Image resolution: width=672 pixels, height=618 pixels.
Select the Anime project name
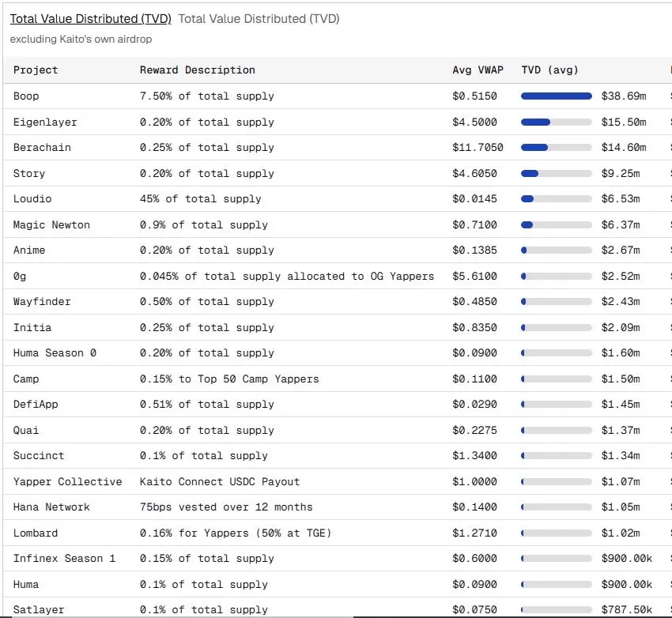point(29,251)
